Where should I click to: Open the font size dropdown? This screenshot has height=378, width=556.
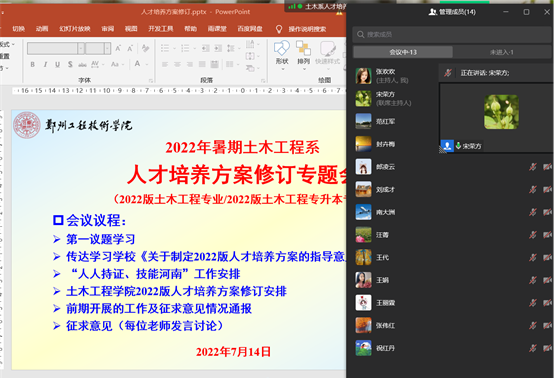coord(107,48)
